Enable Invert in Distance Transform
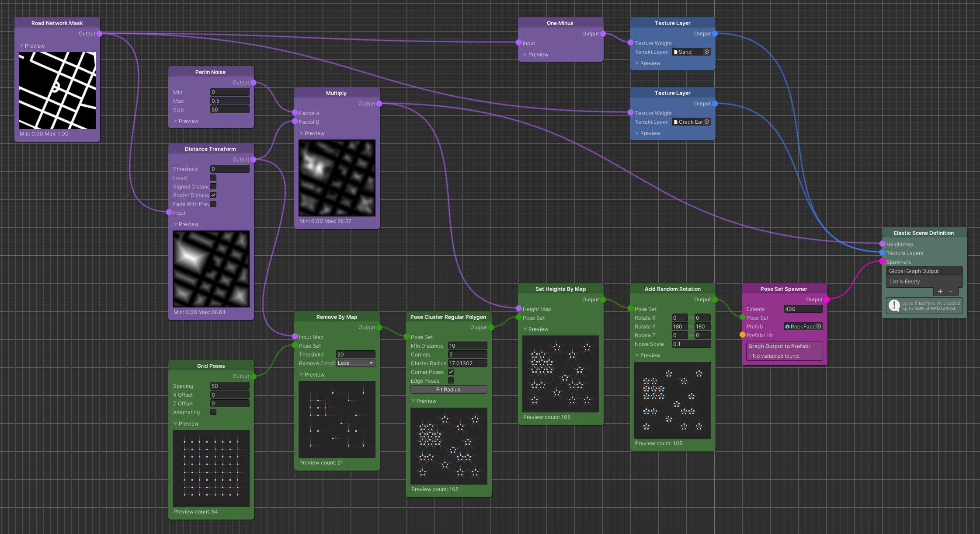Image resolution: width=980 pixels, height=534 pixels. 213,178
